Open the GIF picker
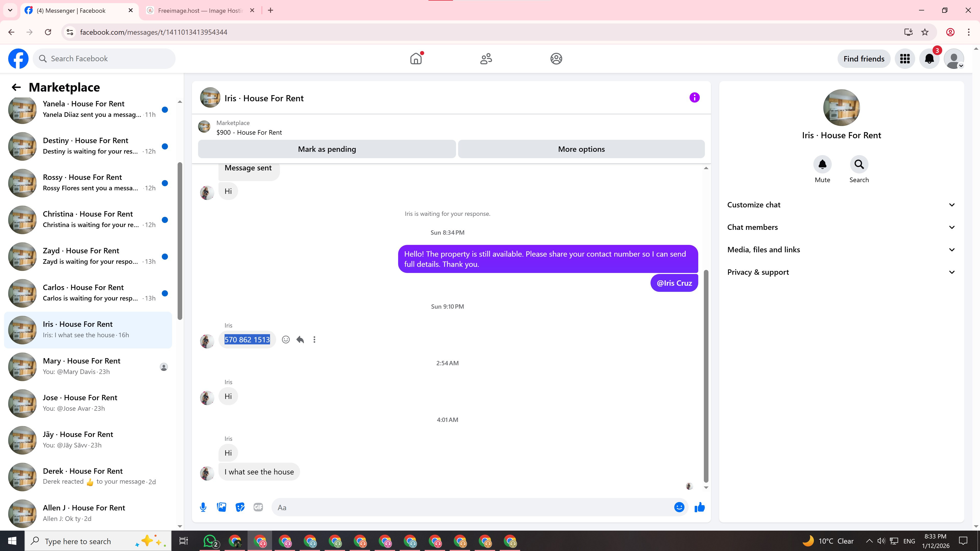 [x=258, y=507]
